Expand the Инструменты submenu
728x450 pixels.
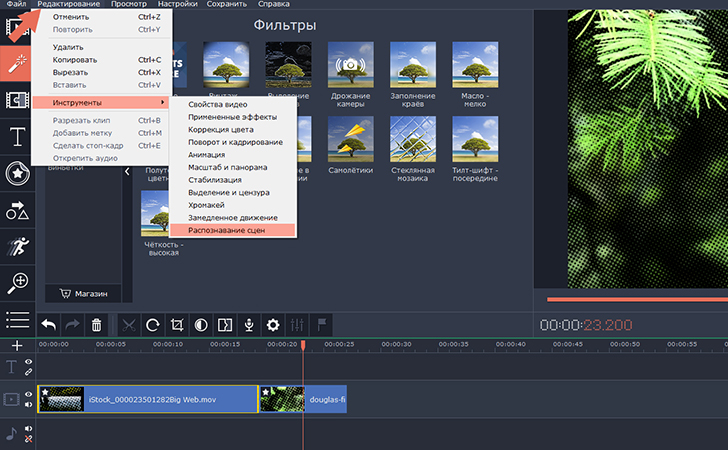pos(100,102)
